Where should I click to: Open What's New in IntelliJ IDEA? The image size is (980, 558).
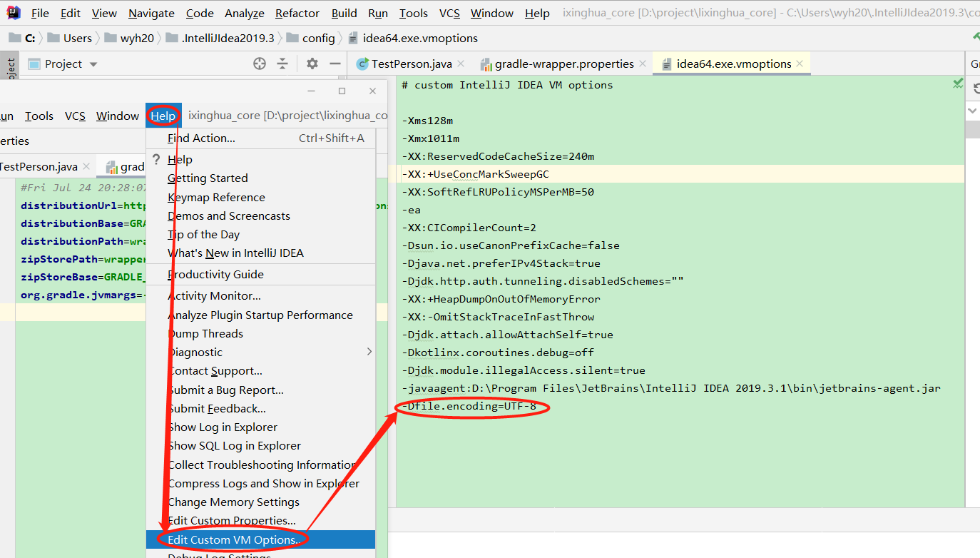260,253
